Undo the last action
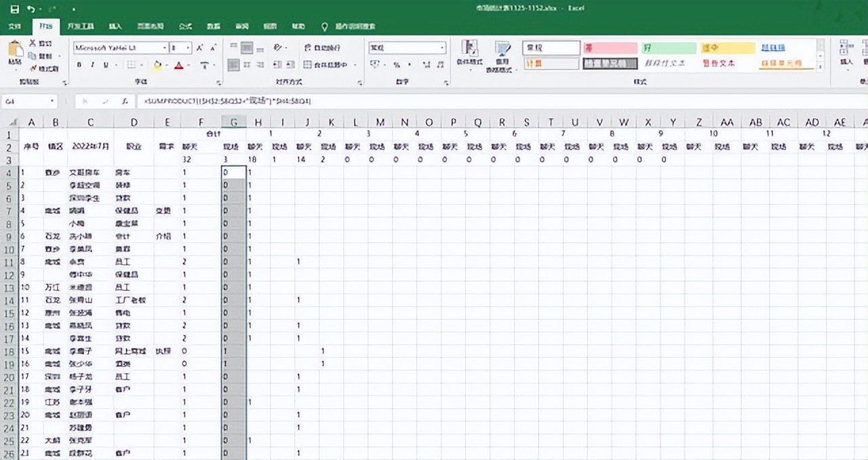 click(x=31, y=9)
